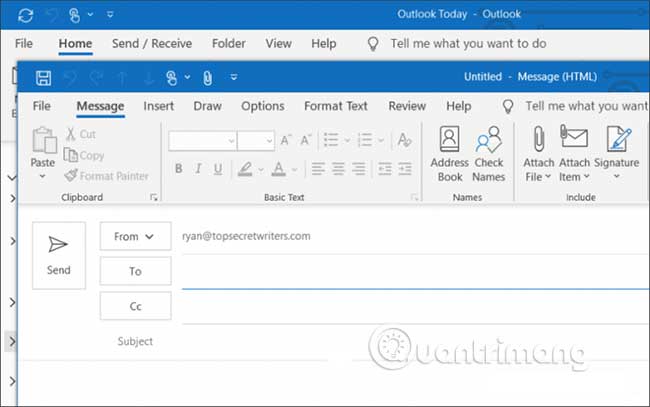This screenshot has width=650, height=407.
Task: Open font color dropdown arrow
Action: pyautogui.click(x=294, y=170)
